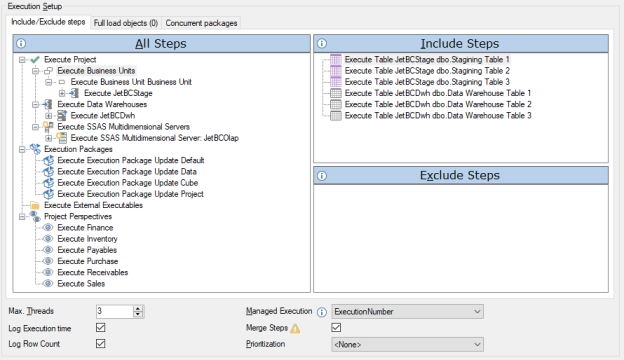The height and width of the screenshot is (360, 624).
Task: Switch to Concurrent packages tab
Action: (201, 23)
